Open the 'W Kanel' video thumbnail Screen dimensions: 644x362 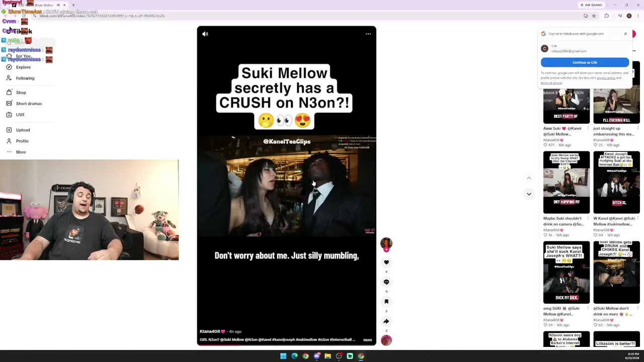click(x=616, y=183)
